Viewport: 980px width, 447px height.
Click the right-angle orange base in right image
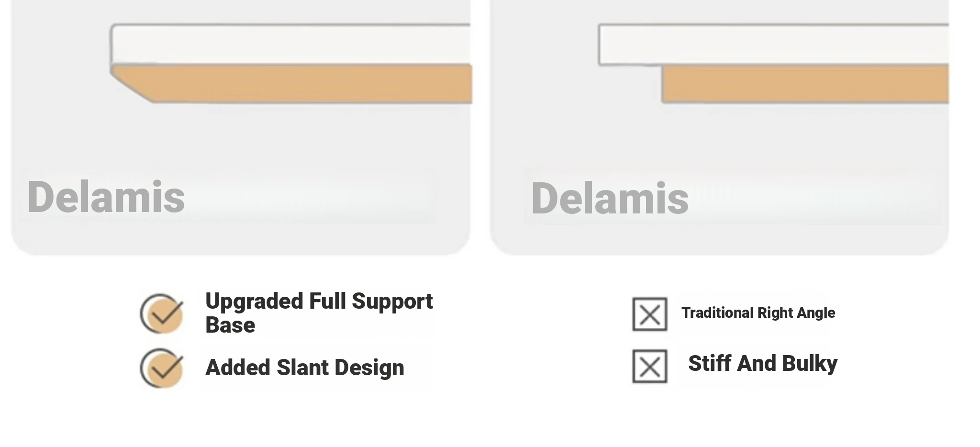[805, 84]
